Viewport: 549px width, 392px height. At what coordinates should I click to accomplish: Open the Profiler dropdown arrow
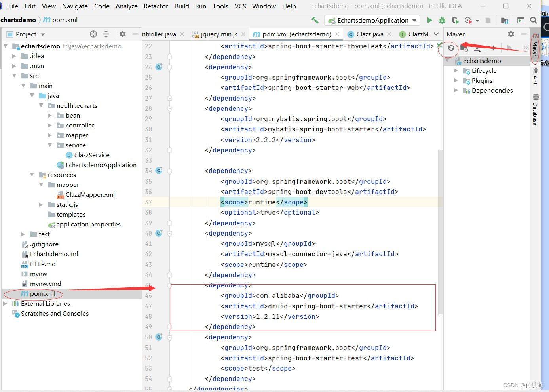point(477,21)
